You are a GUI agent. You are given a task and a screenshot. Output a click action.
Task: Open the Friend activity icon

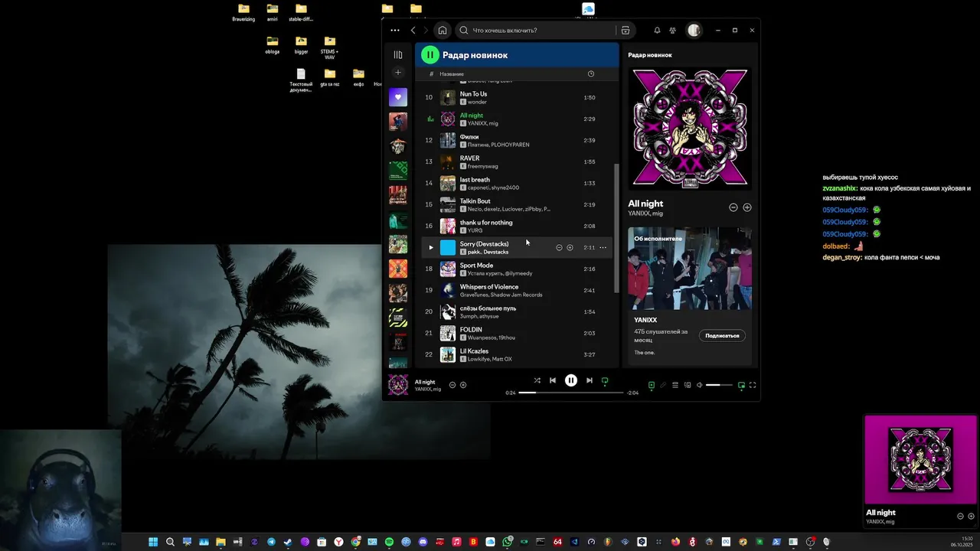coord(673,31)
